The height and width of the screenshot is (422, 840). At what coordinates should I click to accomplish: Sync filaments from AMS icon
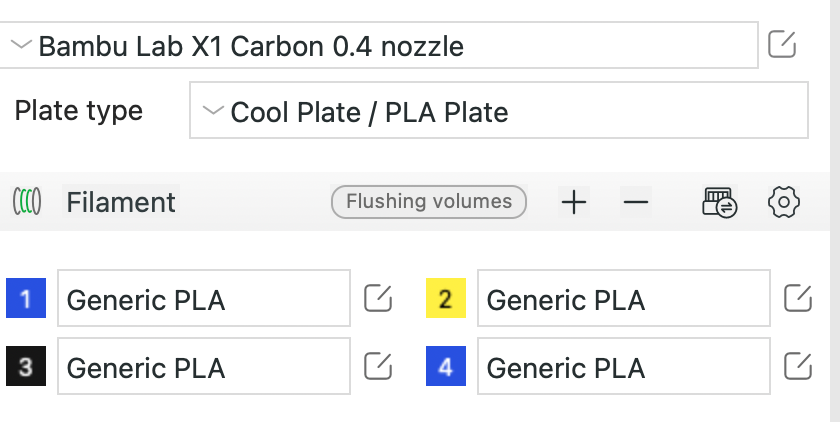coord(720,203)
